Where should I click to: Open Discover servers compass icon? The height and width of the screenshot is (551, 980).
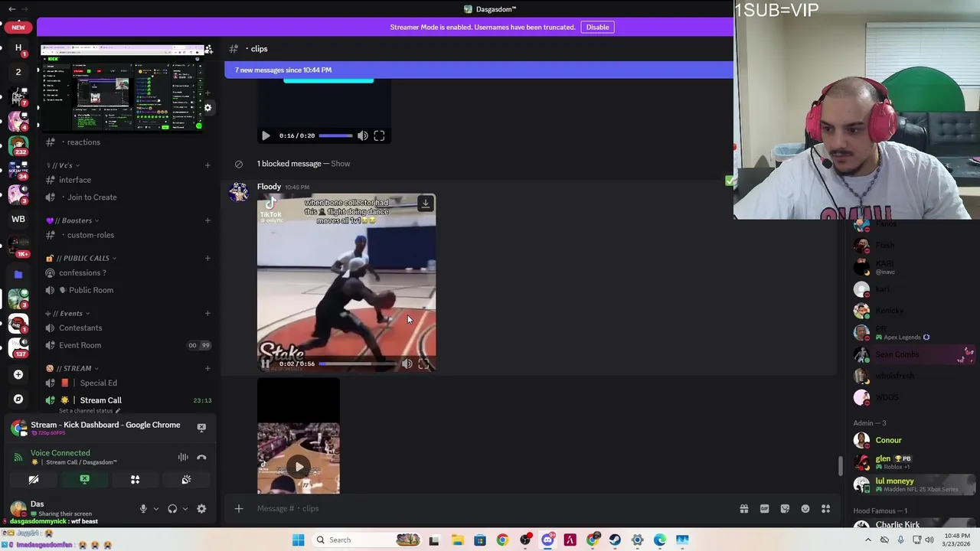(18, 399)
